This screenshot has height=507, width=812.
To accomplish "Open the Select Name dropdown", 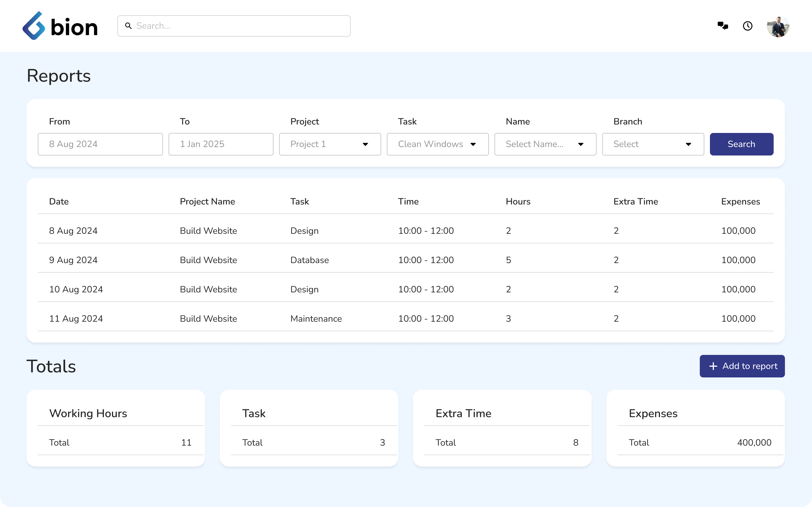I will point(545,144).
